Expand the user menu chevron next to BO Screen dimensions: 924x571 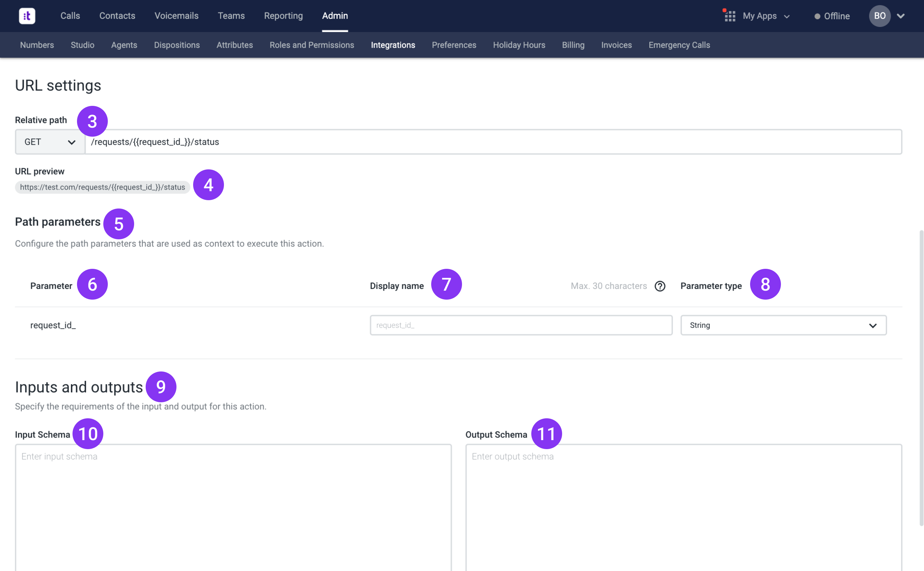coord(901,16)
